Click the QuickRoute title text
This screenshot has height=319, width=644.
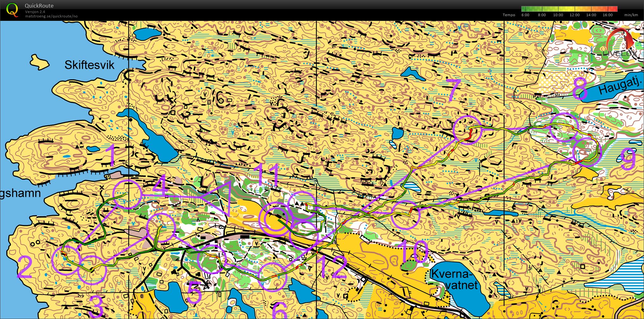[x=39, y=6]
